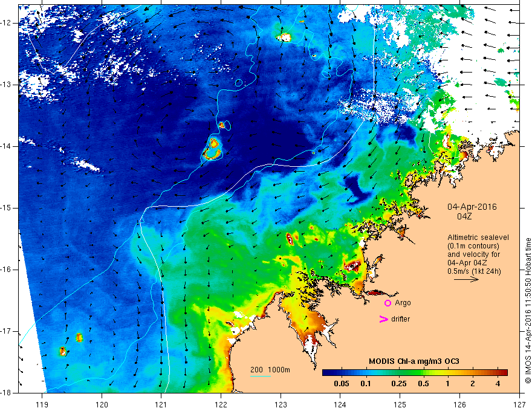Click the latitude label -17
Viewport: 532px width, 411px height.
tap(6, 331)
